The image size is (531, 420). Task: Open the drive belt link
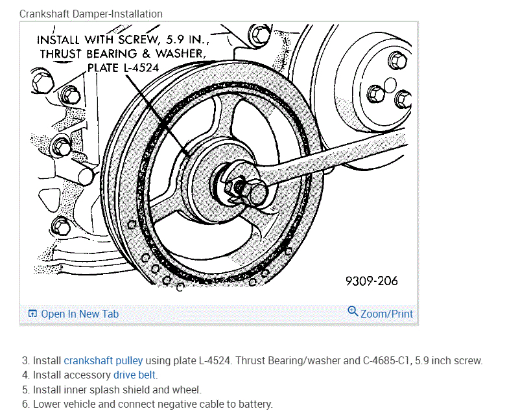point(134,375)
